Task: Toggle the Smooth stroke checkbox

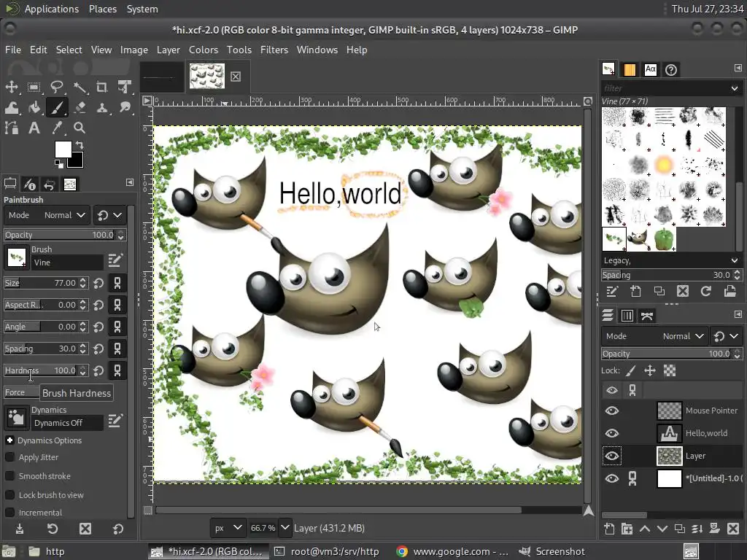Action: pyautogui.click(x=10, y=476)
